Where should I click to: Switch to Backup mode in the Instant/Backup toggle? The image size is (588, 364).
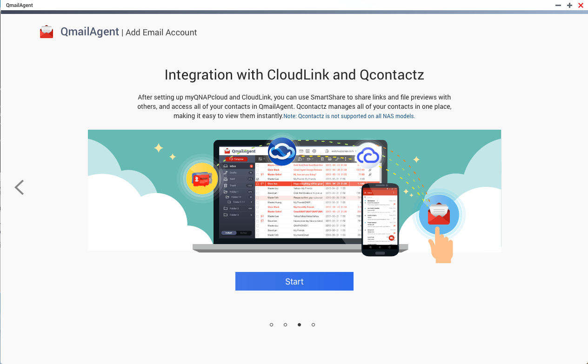(244, 233)
